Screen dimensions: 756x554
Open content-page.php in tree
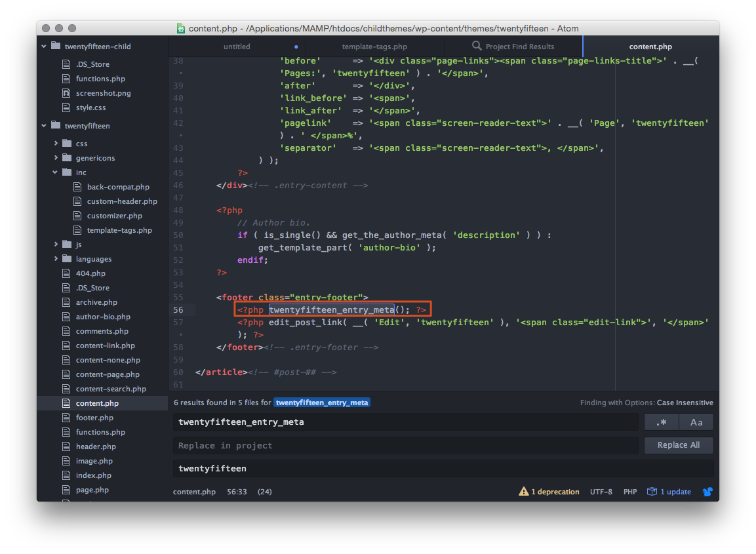tap(108, 374)
